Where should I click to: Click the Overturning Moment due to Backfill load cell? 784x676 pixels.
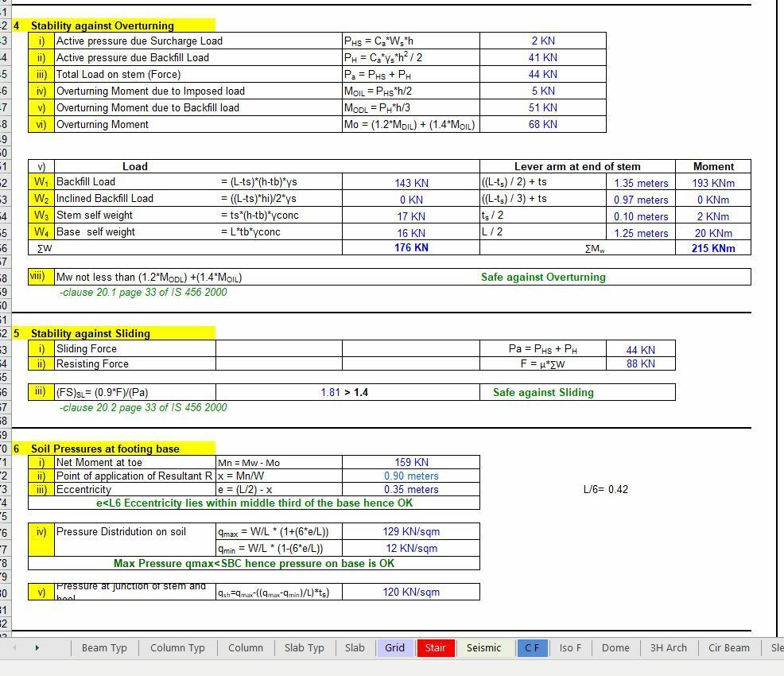(198, 108)
